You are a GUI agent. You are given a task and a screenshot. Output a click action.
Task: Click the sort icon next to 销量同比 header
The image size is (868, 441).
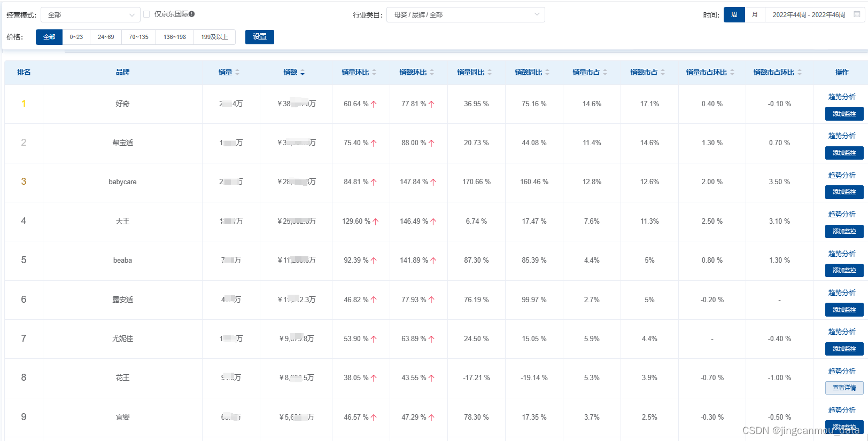(x=490, y=72)
